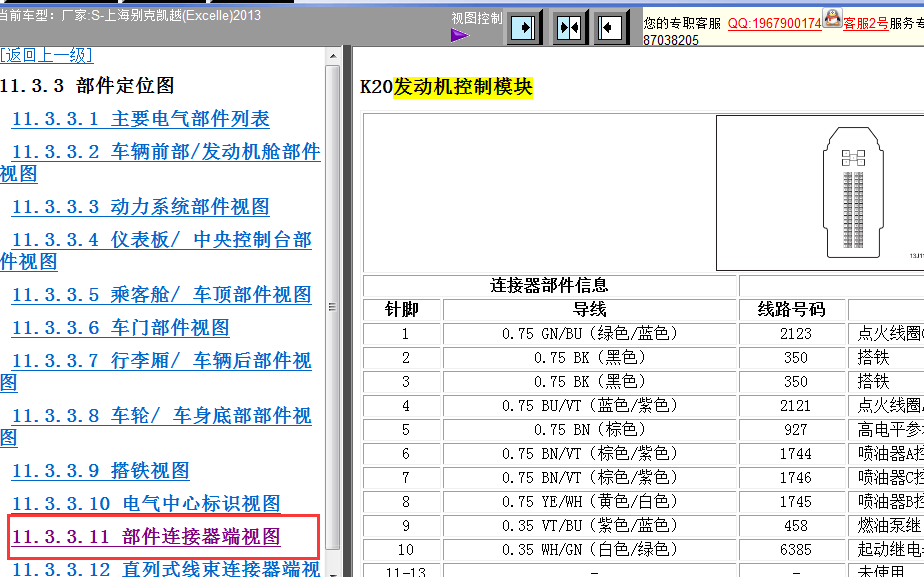Click the collapse-left view control icon
This screenshot has width=924, height=577.
tap(609, 28)
